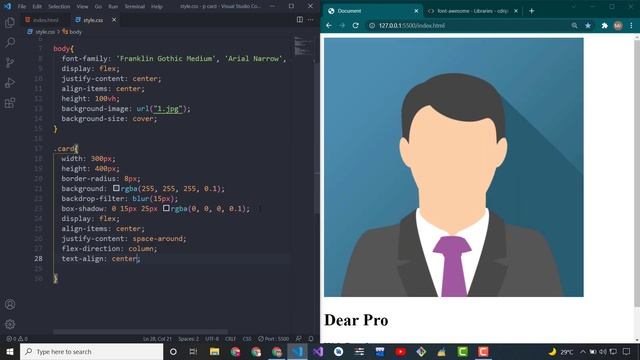The image size is (640, 360).
Task: Open the Chrome profile avatar
Action: tap(618, 25)
